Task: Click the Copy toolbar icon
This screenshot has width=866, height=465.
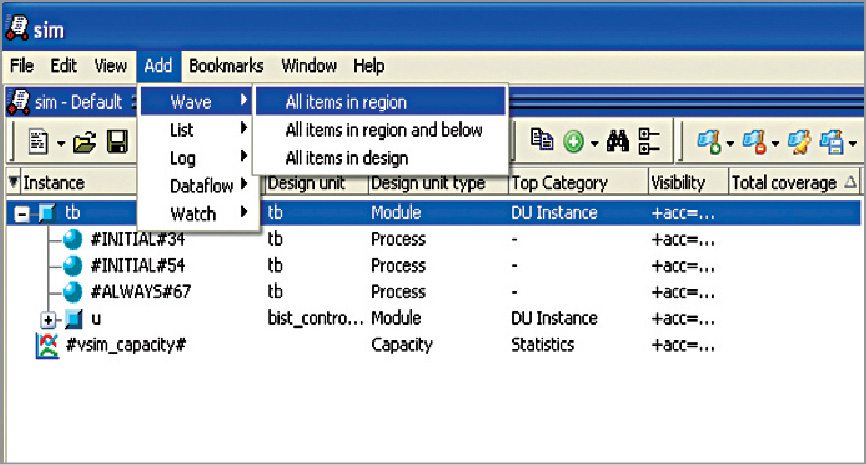Action: pyautogui.click(x=542, y=143)
